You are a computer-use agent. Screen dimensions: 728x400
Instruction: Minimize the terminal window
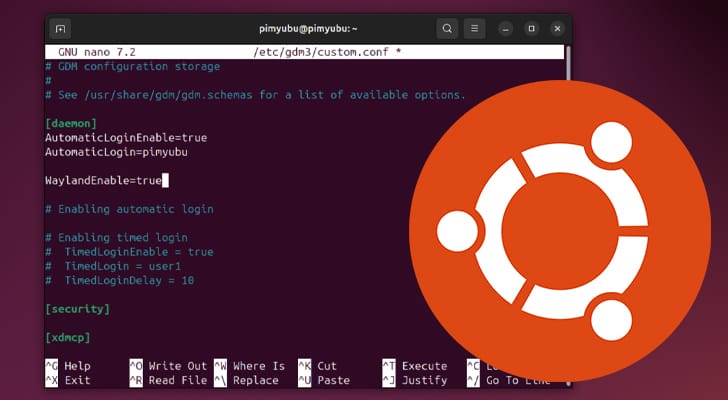point(506,29)
